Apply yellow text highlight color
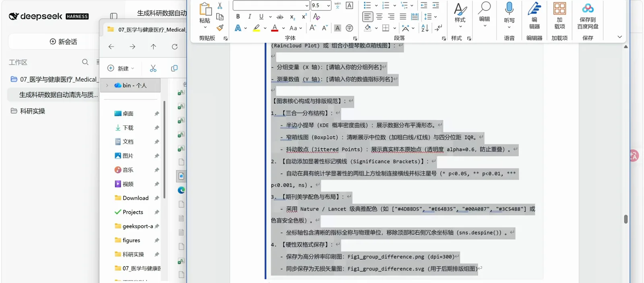The height and width of the screenshot is (283, 644). 256,28
